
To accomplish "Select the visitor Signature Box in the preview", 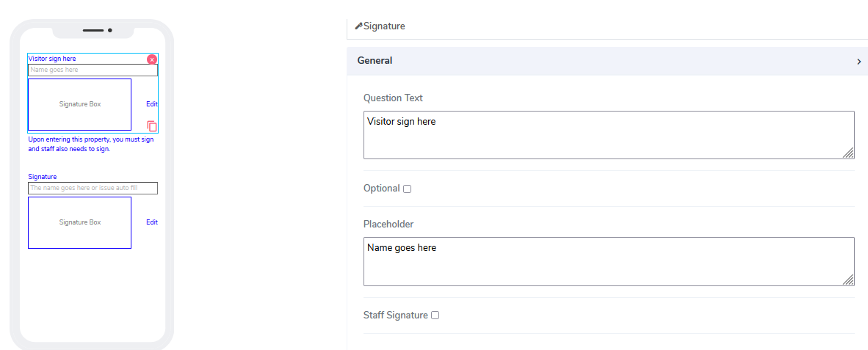I will [x=79, y=104].
